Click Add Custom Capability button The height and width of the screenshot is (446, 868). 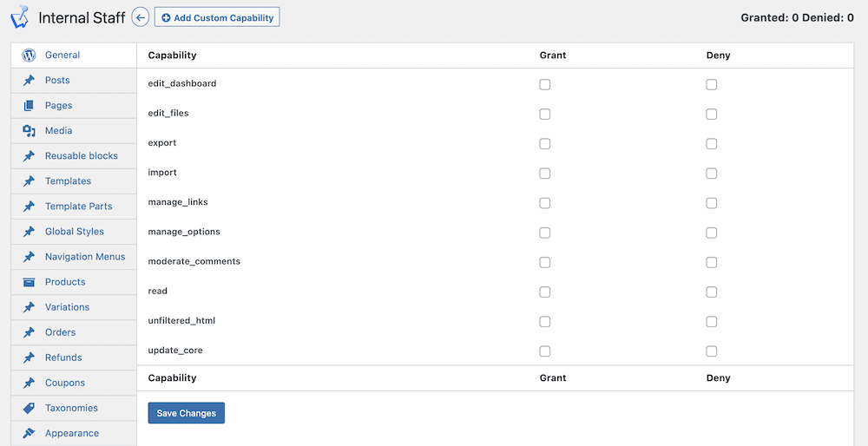[217, 17]
